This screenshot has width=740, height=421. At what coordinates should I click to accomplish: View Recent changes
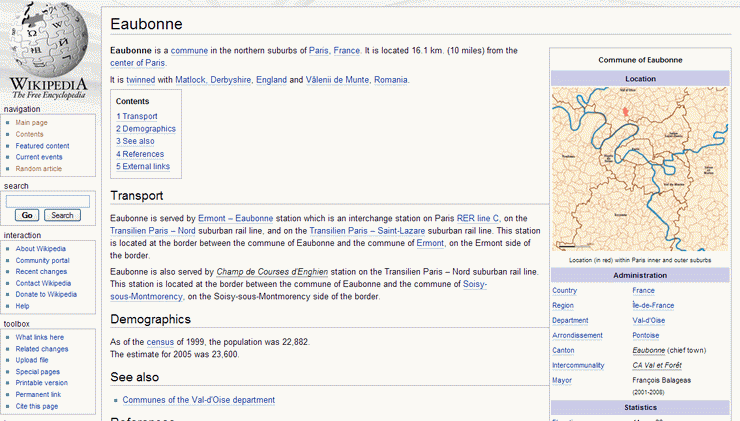pos(41,271)
